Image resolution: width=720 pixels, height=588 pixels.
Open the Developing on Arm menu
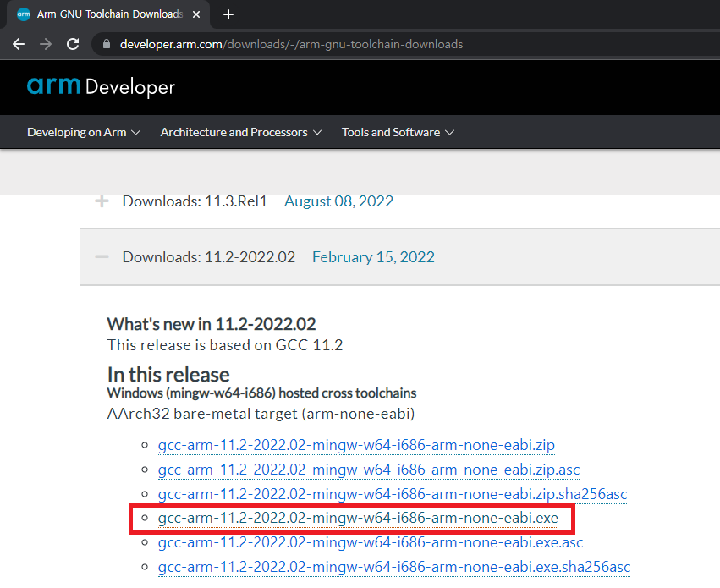click(x=84, y=132)
